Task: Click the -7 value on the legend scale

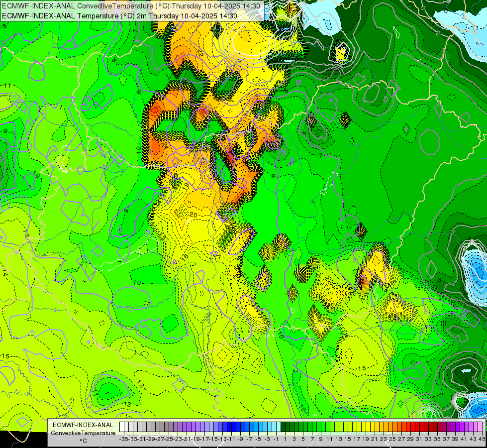Action: pyautogui.click(x=249, y=439)
